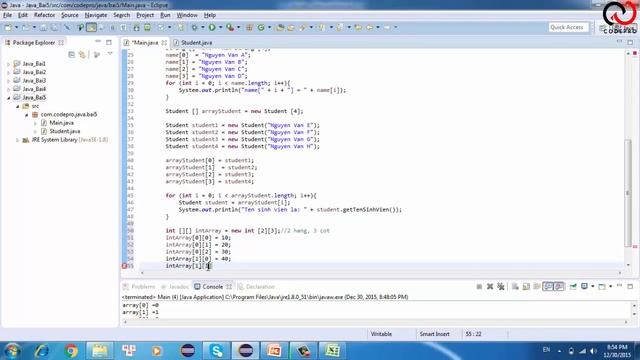The image size is (640, 360).
Task: Open the Project menu
Action: click(145, 15)
